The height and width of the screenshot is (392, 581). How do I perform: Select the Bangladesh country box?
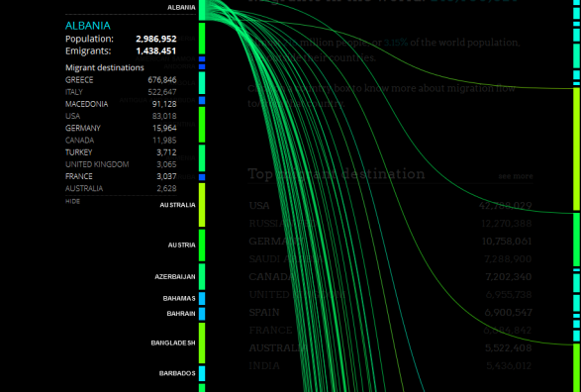tap(202, 343)
